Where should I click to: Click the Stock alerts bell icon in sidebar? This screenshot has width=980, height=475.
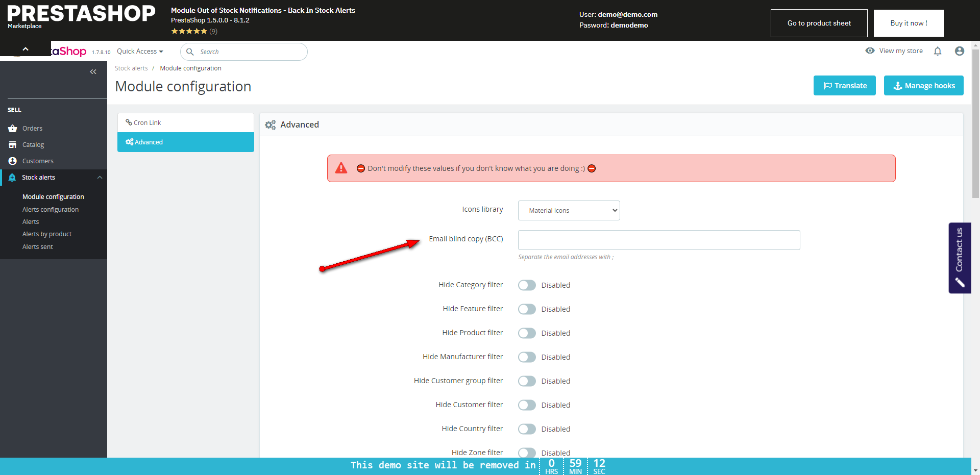coord(12,178)
